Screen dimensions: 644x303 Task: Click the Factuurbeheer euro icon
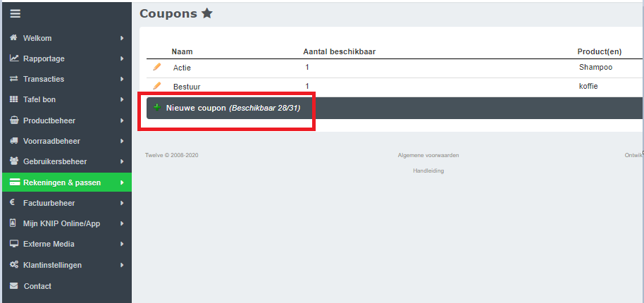13,203
